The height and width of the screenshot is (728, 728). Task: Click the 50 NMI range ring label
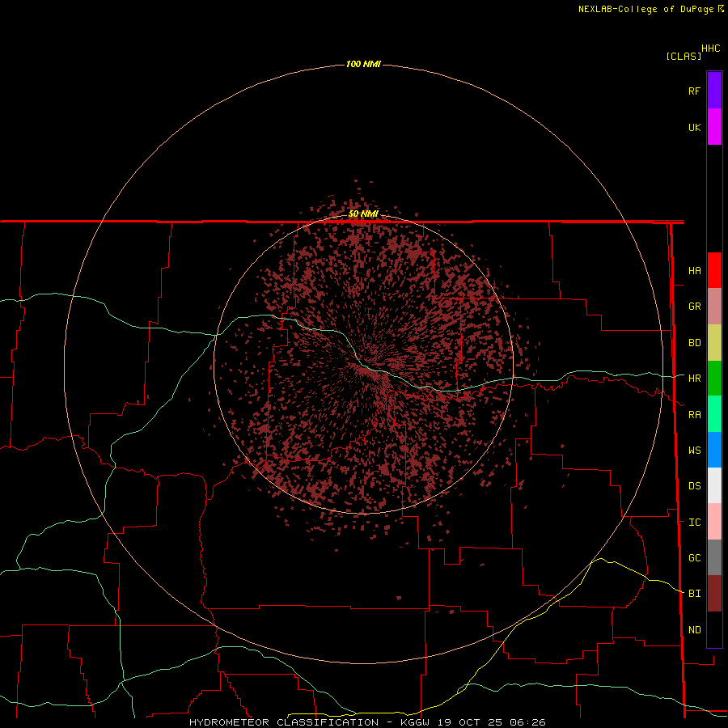tap(363, 214)
